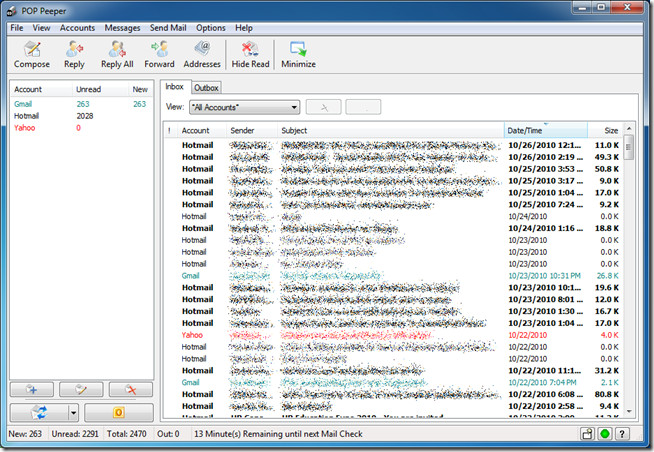654x452 pixels.
Task: Open the Messages menu
Action: [122, 28]
